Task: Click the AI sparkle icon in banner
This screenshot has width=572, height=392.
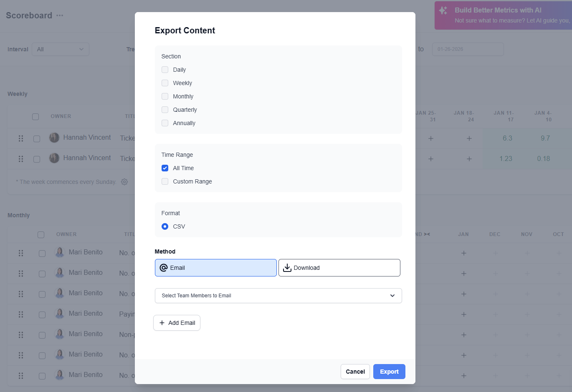Action: click(443, 11)
